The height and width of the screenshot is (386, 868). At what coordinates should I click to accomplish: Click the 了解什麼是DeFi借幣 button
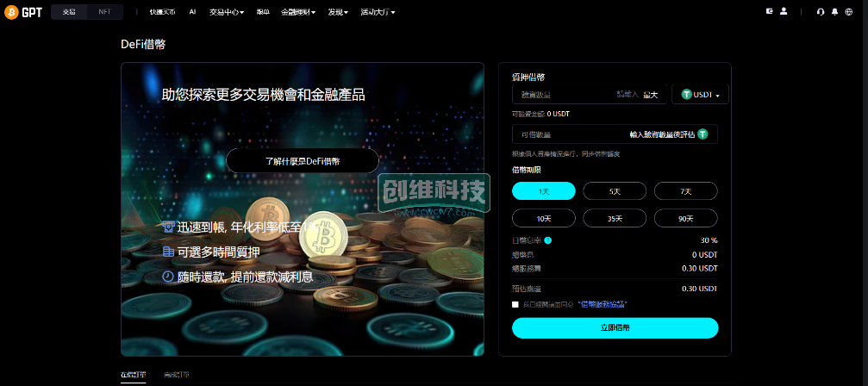(303, 161)
